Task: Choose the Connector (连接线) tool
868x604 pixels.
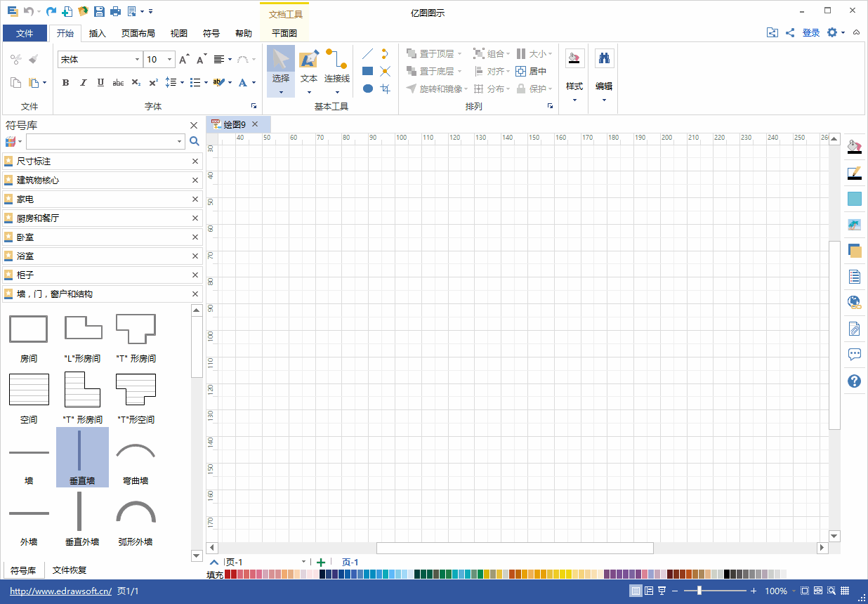Action: [x=337, y=71]
